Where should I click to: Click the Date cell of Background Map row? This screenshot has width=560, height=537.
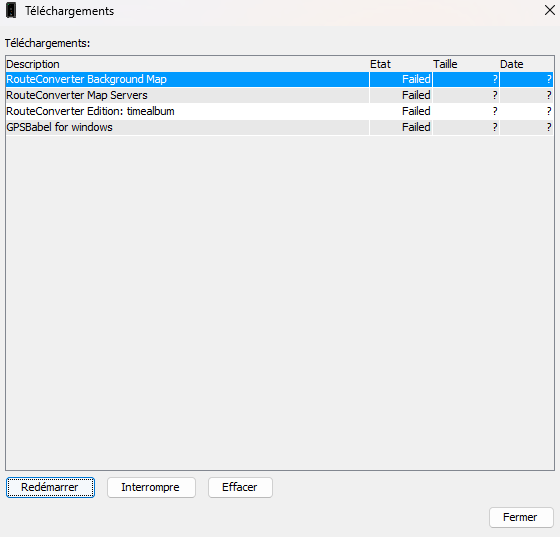[526, 79]
